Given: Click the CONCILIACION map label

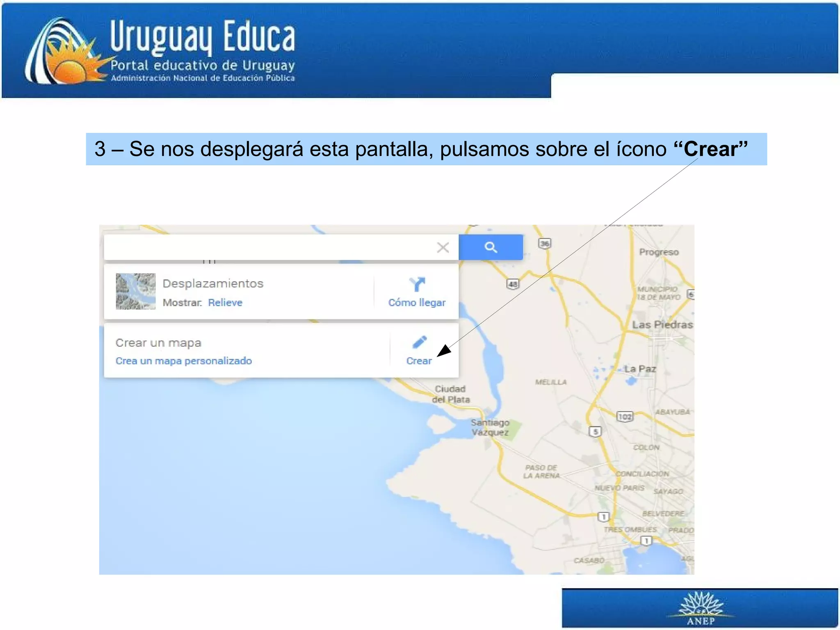Looking at the screenshot, I should tap(642, 474).
